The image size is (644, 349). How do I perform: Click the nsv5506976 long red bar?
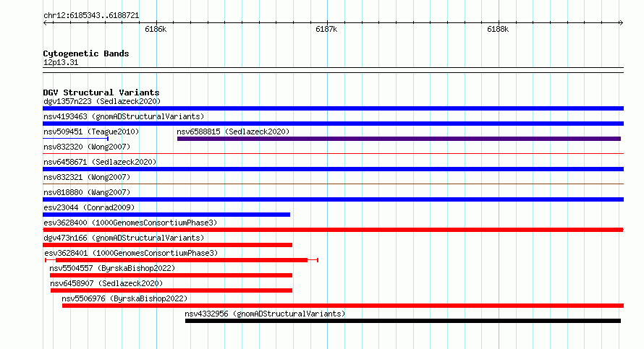pos(343,306)
